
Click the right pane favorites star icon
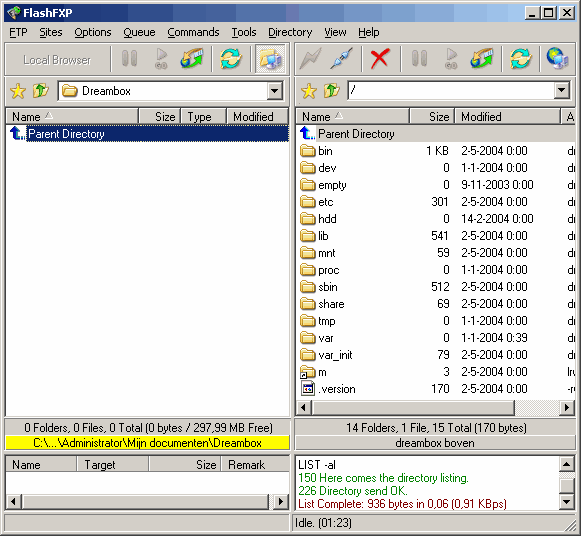[308, 91]
